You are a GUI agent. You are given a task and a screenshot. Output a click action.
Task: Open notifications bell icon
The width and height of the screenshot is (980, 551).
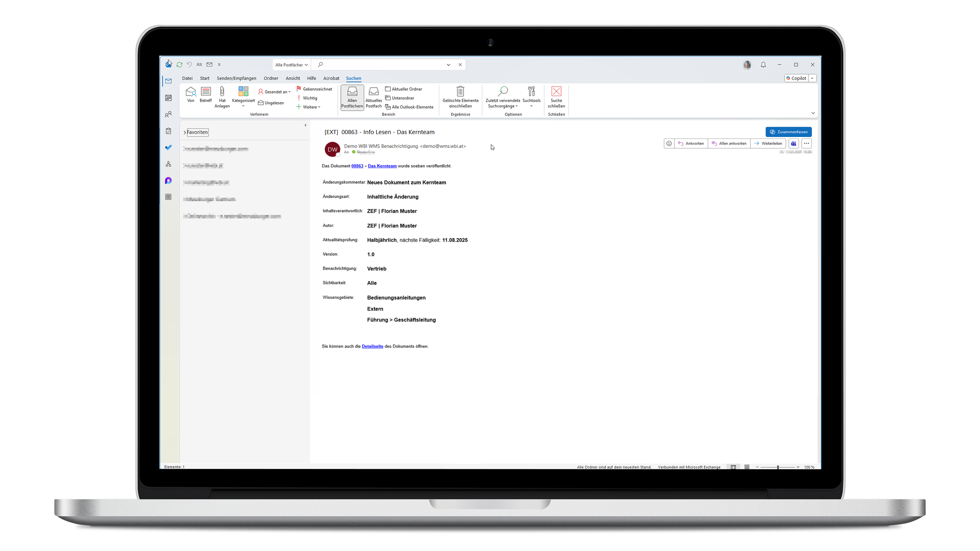point(763,65)
